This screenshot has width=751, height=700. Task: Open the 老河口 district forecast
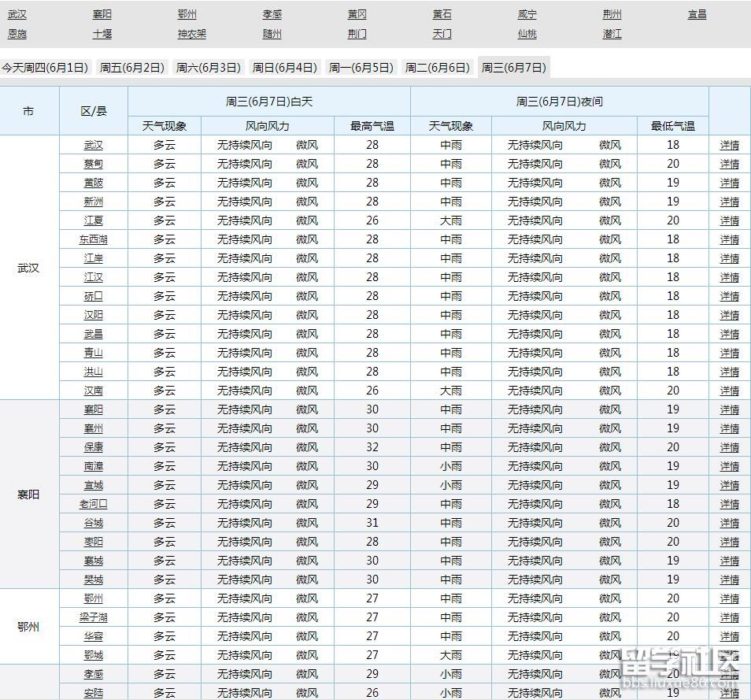[x=94, y=504]
